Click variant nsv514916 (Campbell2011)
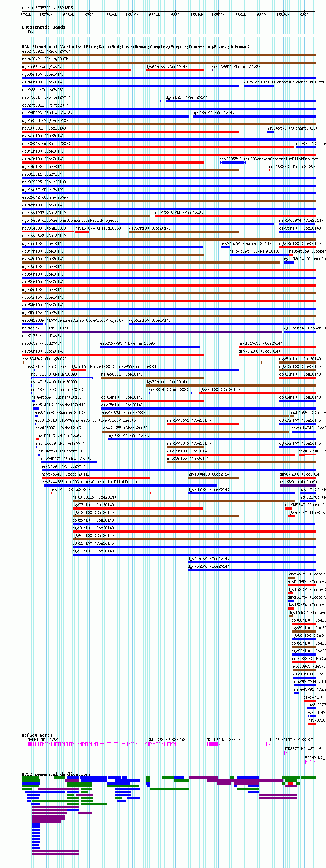Image resolution: width=326 pixels, height=868 pixels. (x=59, y=405)
